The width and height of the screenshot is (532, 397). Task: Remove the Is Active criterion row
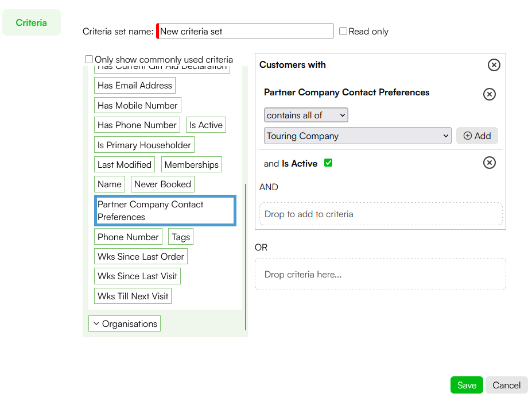click(490, 163)
